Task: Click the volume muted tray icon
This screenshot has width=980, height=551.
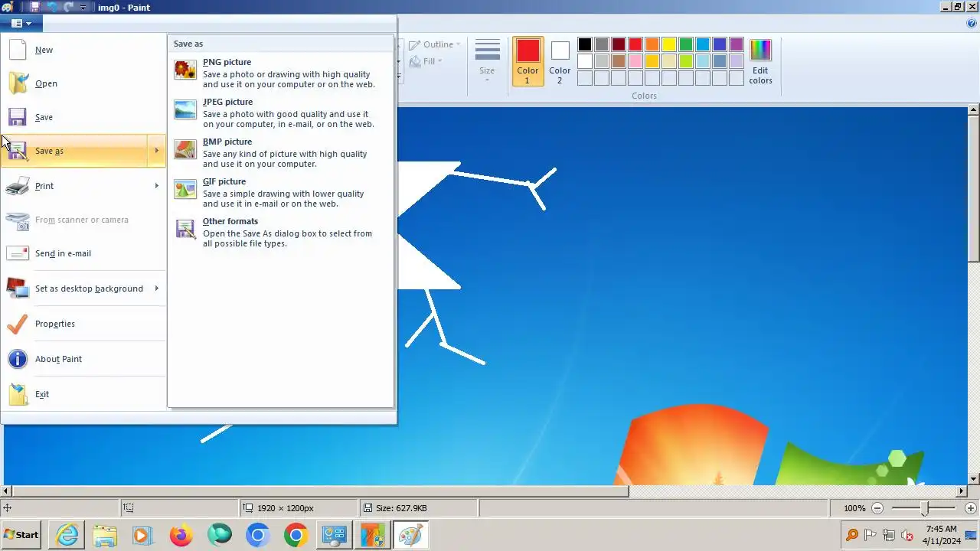Action: click(907, 535)
